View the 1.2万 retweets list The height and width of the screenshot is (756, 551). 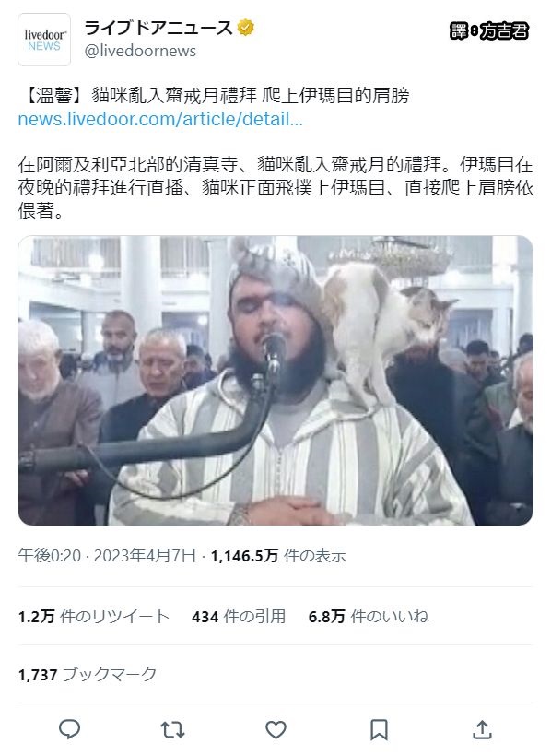94,616
